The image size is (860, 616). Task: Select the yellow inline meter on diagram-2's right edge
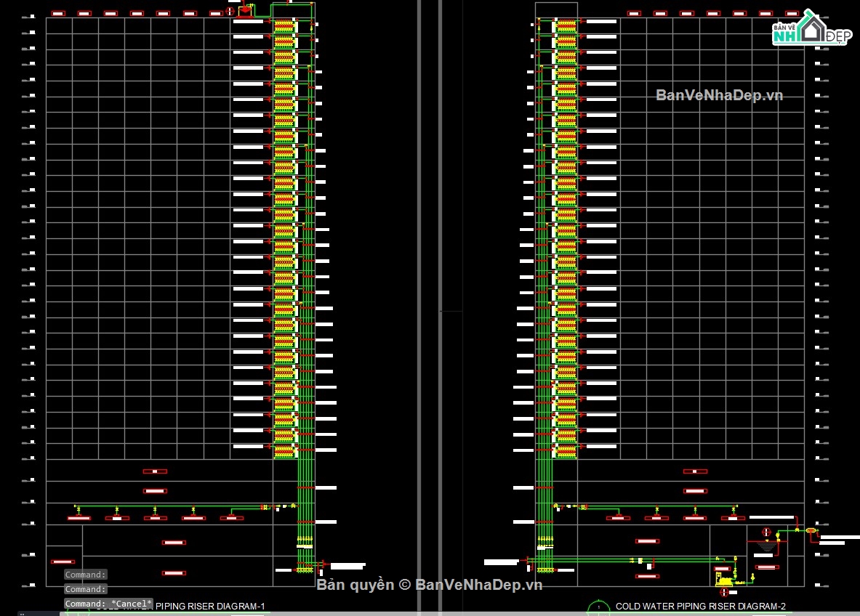811,530
